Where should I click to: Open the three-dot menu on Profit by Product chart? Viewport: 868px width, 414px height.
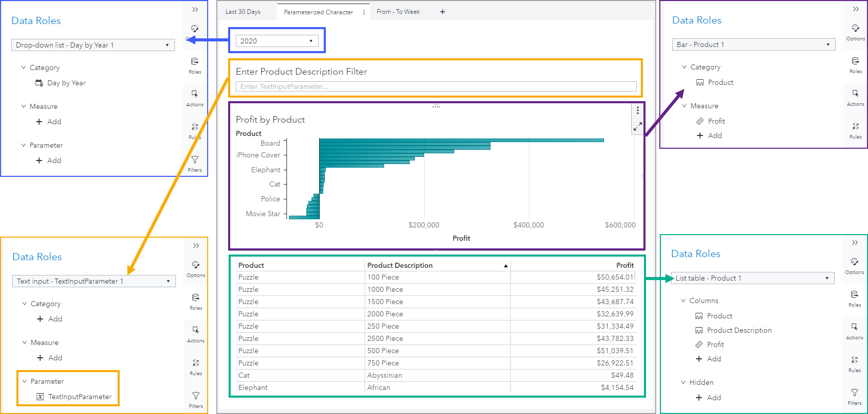tap(638, 110)
